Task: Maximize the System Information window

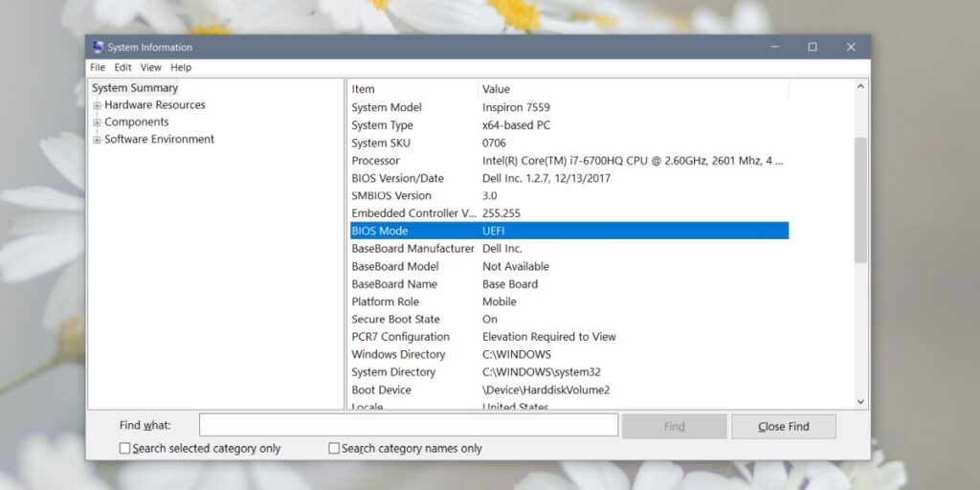Action: (x=813, y=47)
